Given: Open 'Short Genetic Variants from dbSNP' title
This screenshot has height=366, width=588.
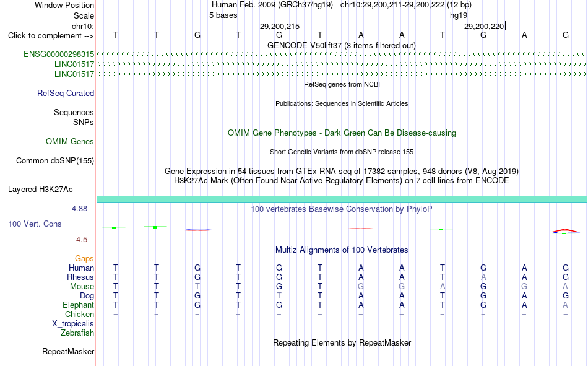Looking at the screenshot, I should pos(342,152).
